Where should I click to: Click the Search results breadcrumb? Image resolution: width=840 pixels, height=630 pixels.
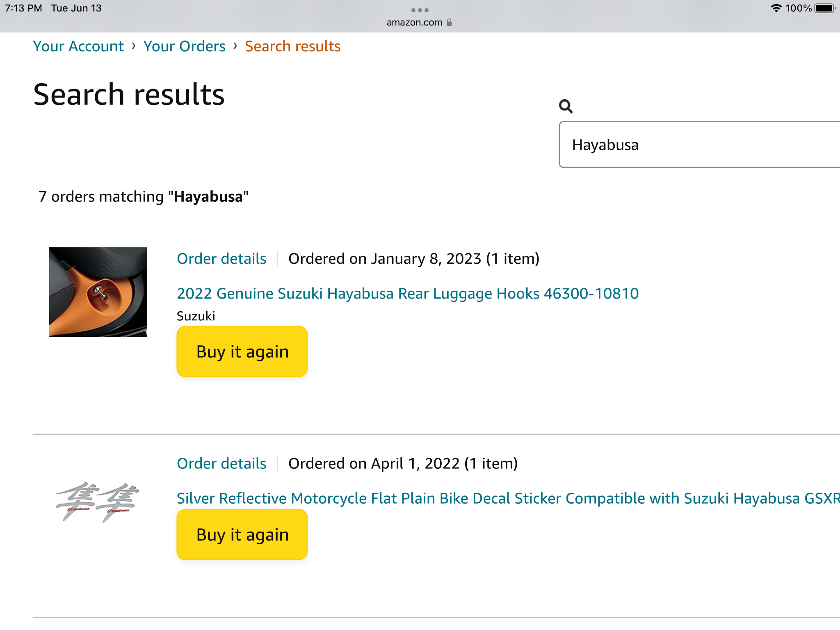pyautogui.click(x=292, y=46)
